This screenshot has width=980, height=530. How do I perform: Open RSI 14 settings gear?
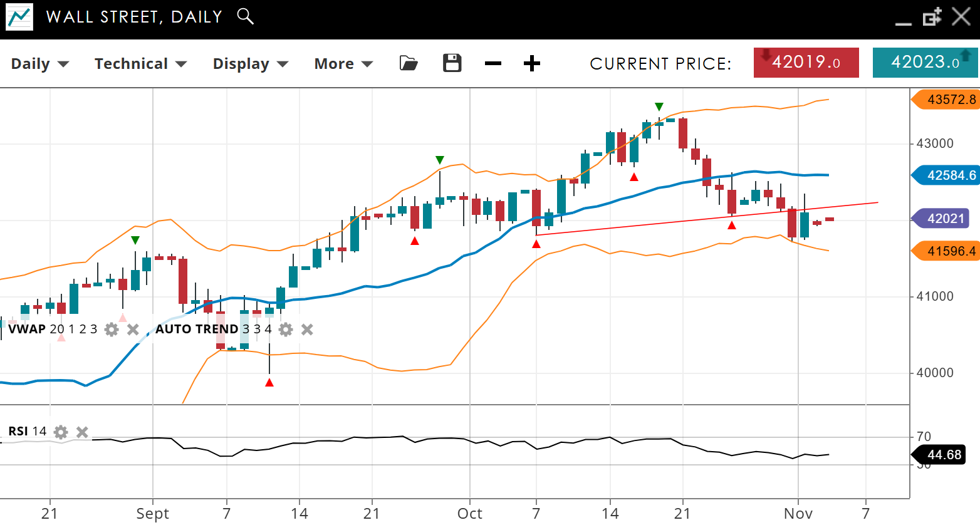(x=61, y=432)
